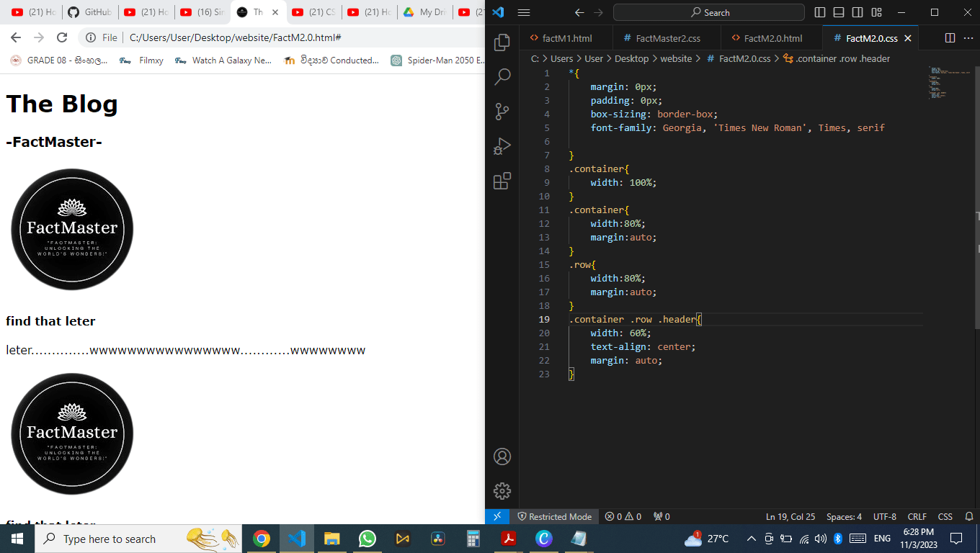Click the VS Code minimap
The height and width of the screenshot is (553, 980).
coord(950,83)
